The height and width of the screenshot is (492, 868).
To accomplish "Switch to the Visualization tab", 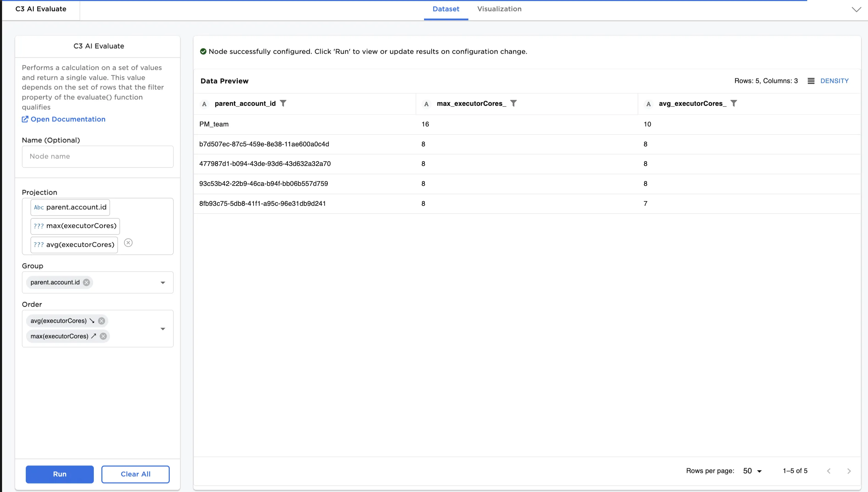I will 499,9.
